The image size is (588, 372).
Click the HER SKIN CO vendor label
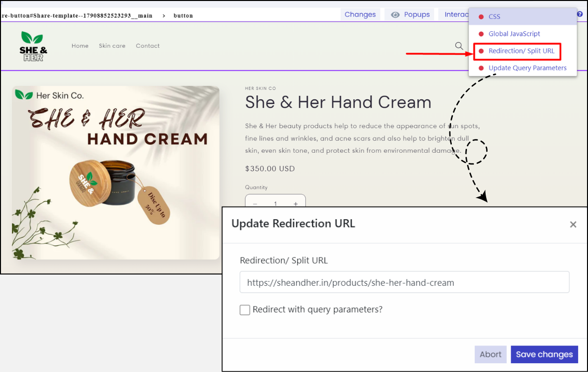[x=260, y=89]
